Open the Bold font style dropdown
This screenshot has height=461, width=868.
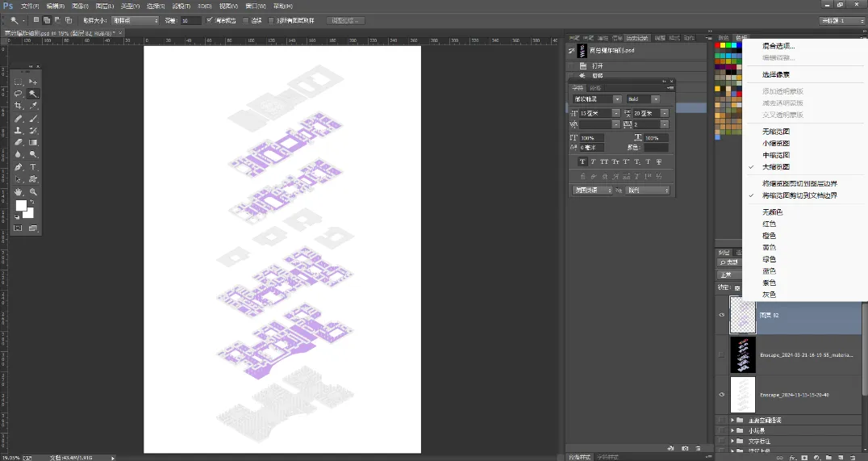coord(643,99)
